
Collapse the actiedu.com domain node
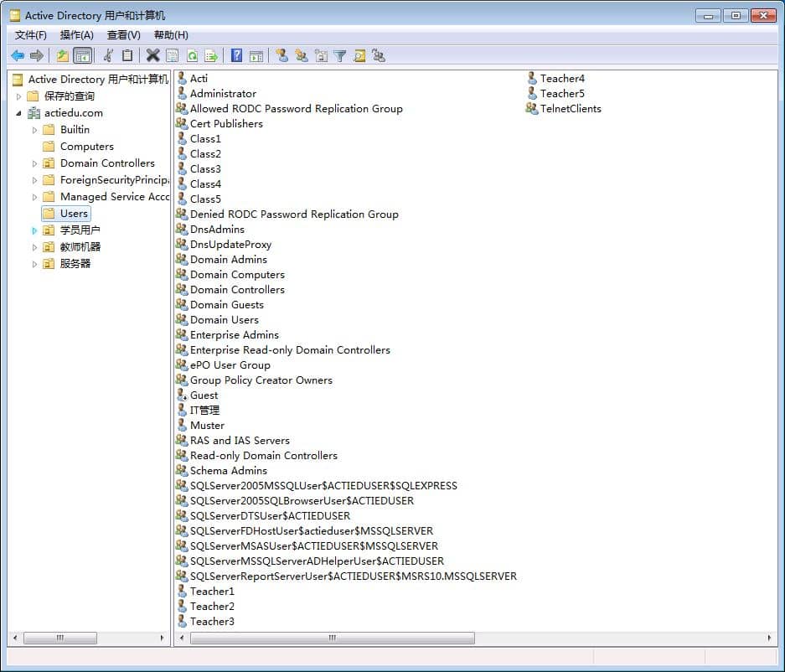click(19, 113)
